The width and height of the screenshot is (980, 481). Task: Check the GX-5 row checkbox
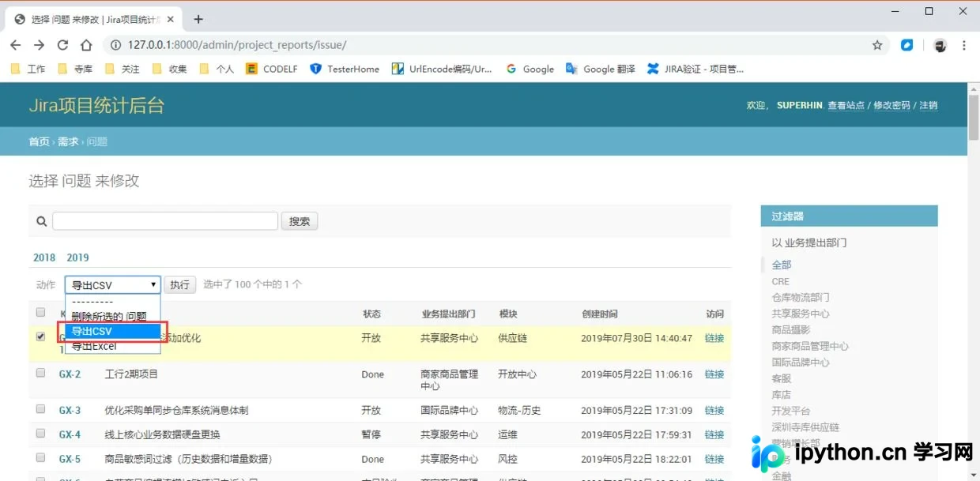tap(40, 457)
